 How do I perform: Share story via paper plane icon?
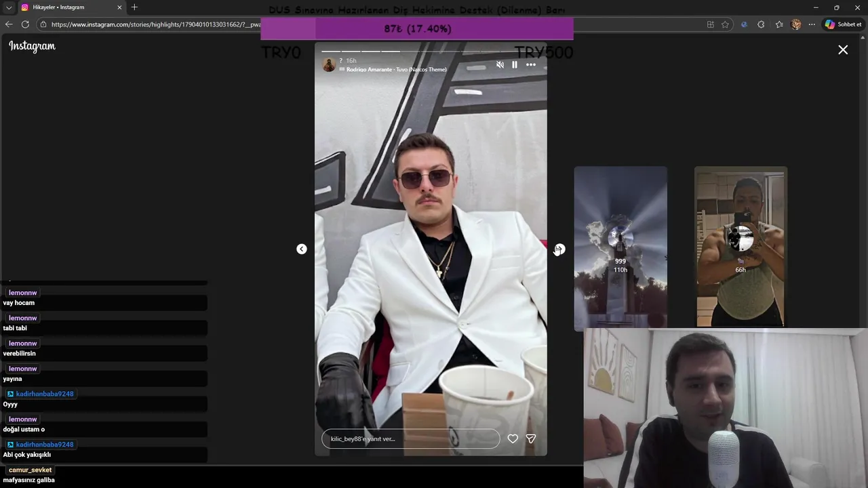point(531,439)
